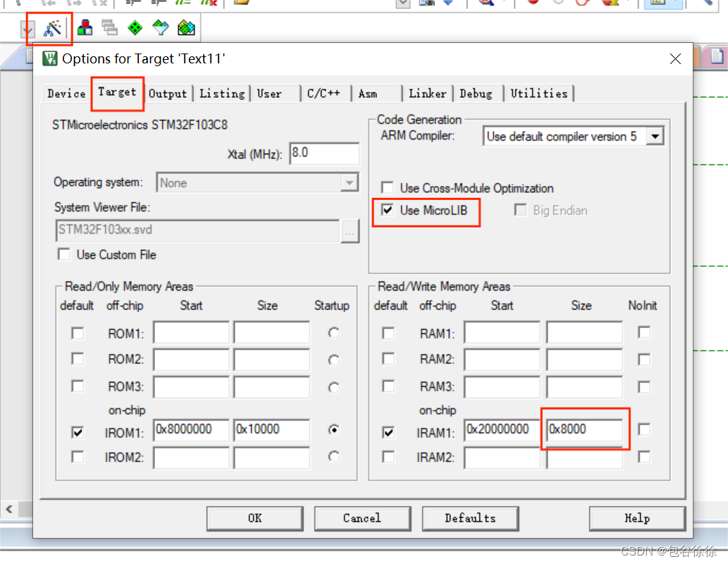Select the Target tab

[x=117, y=92]
